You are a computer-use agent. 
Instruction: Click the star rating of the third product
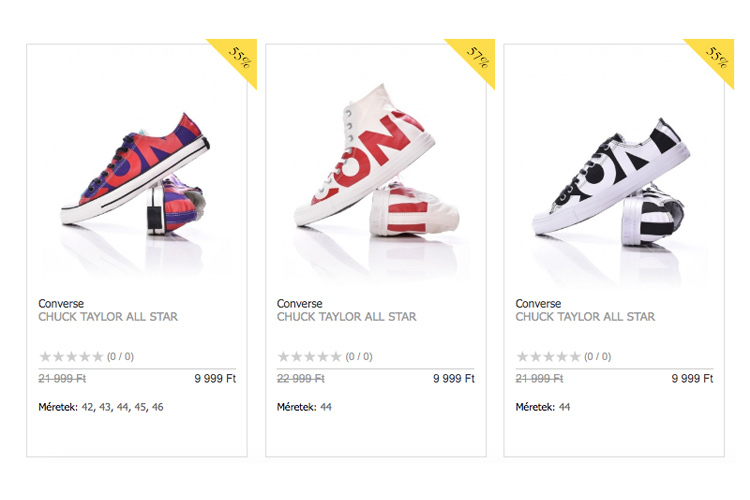point(548,356)
